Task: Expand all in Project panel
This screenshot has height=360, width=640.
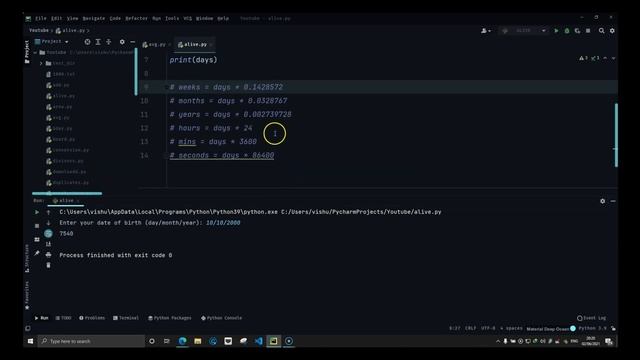Action: click(98, 42)
